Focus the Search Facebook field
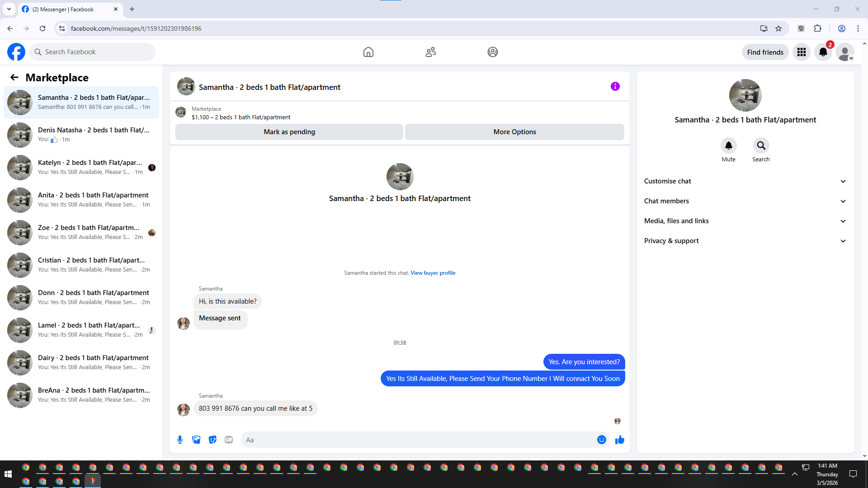This screenshot has width=868, height=488. point(92,52)
